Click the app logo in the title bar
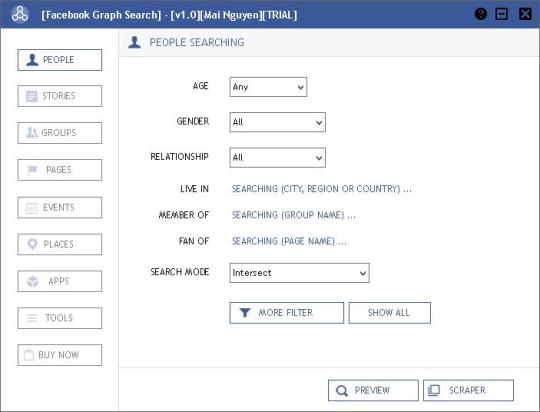Screen dimensions: 540x412 click(20, 14)
